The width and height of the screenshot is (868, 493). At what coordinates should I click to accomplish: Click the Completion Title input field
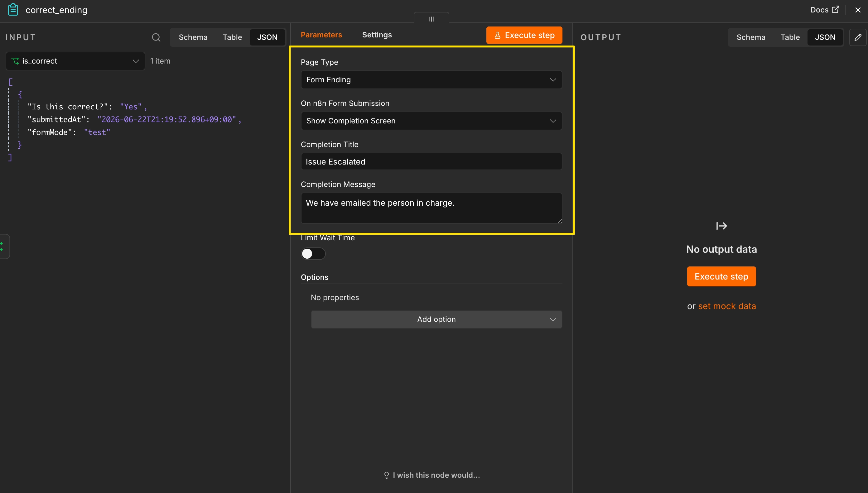tap(431, 161)
